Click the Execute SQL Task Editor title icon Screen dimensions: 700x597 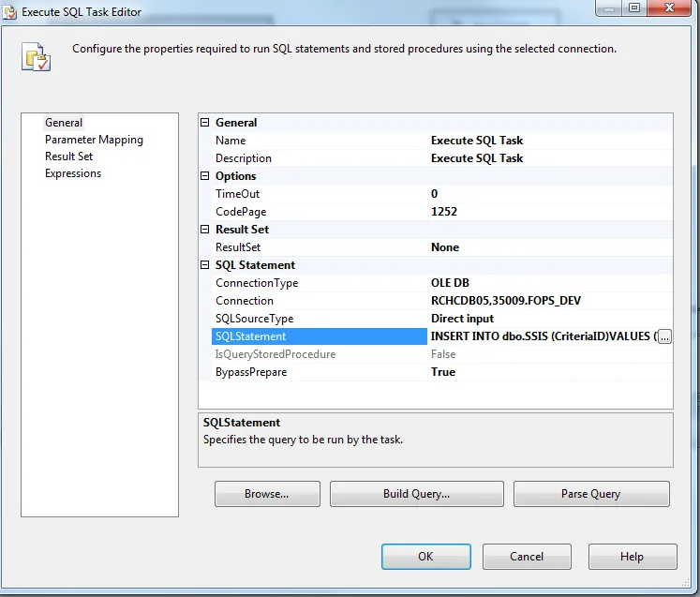(x=9, y=12)
